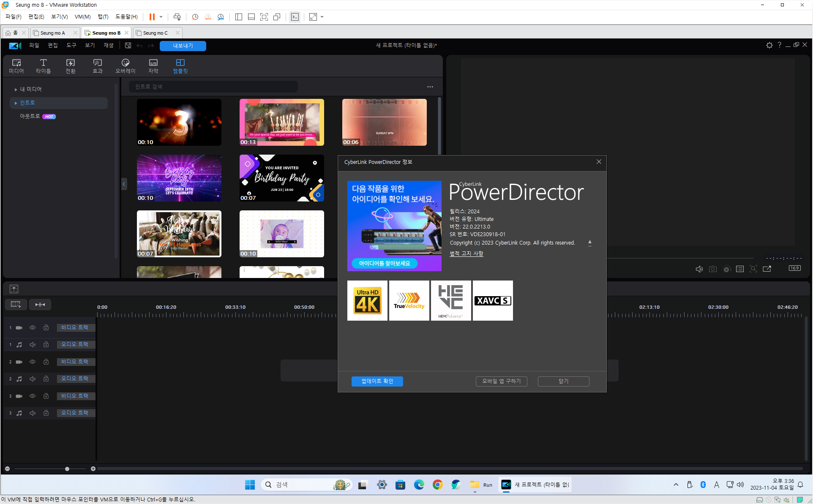Image resolution: width=813 pixels, height=504 pixels.
Task: Toggle lock on video track 2
Action: [x=46, y=362]
